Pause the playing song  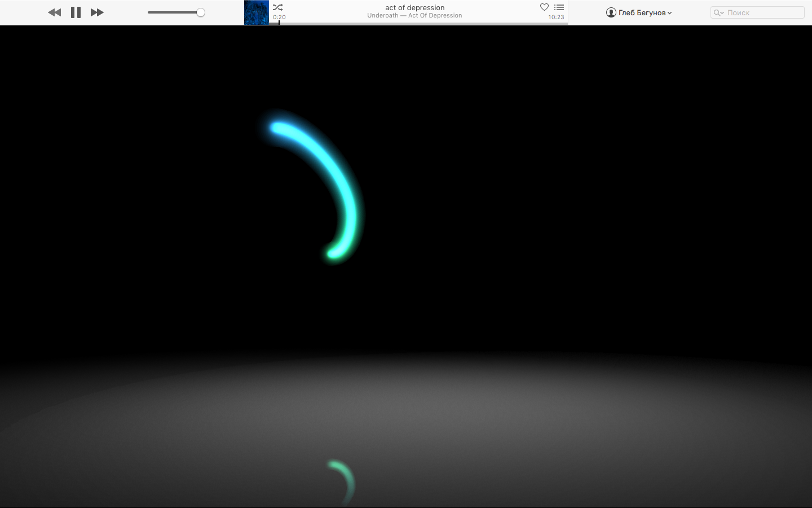(76, 12)
